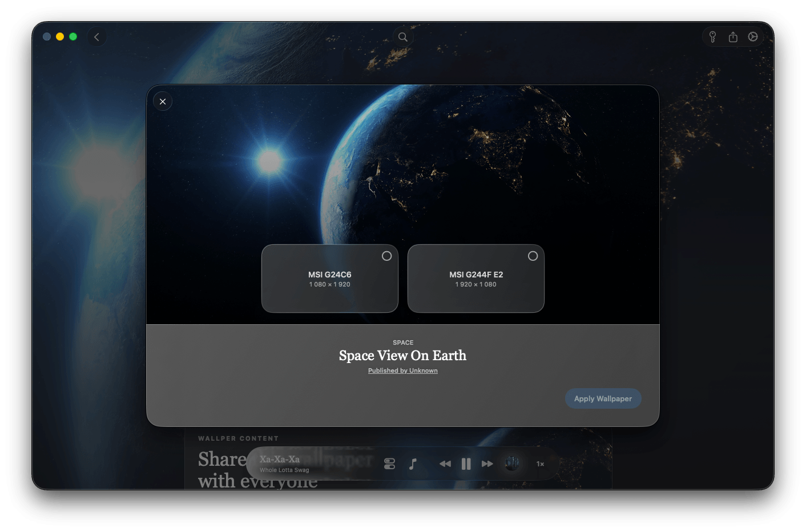Skip to previous track
The image size is (806, 532).
pos(445,464)
